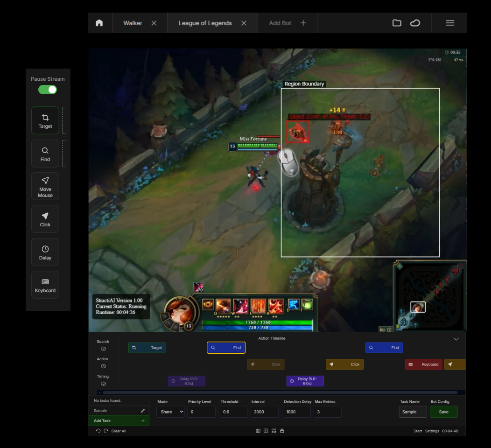Choose the Keyboard tool in sidebar
This screenshot has height=448, width=491.
point(45,285)
